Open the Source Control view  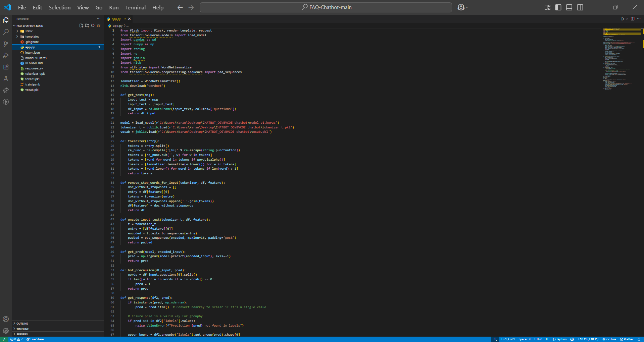point(6,44)
